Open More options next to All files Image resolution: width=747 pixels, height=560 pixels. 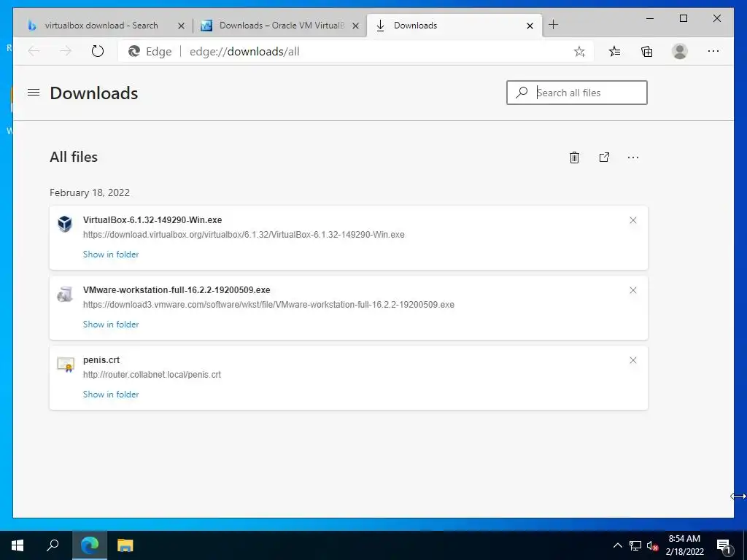point(632,157)
